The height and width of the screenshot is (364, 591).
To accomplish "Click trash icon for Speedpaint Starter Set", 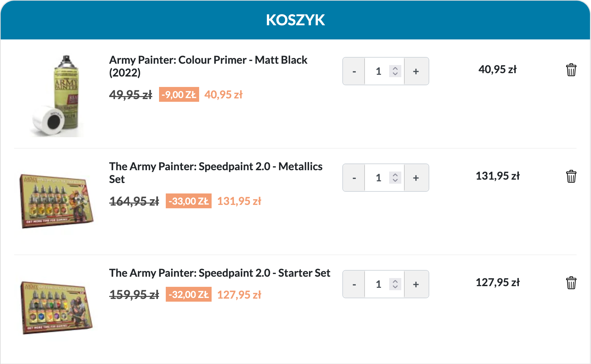I will coord(571,283).
